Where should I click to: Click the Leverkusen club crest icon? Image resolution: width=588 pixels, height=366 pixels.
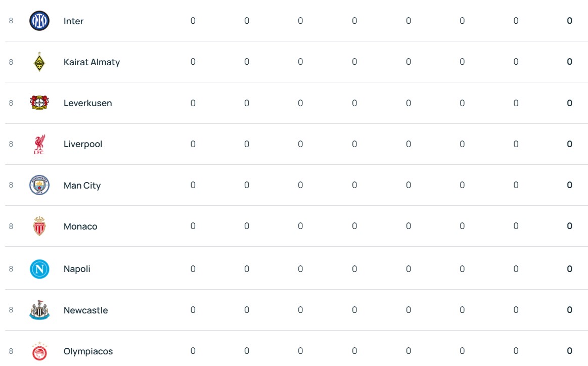click(x=39, y=103)
